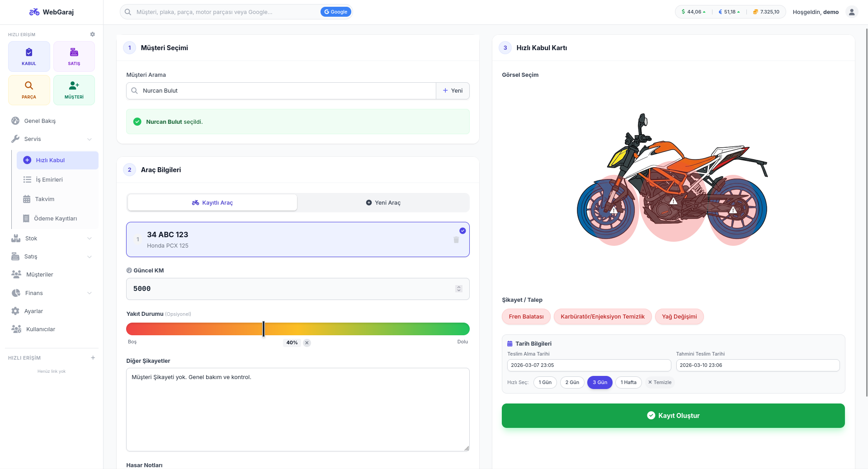Image resolution: width=868 pixels, height=469 pixels.
Task: Toggle the Fren Balatası complaint chip
Action: click(526, 317)
